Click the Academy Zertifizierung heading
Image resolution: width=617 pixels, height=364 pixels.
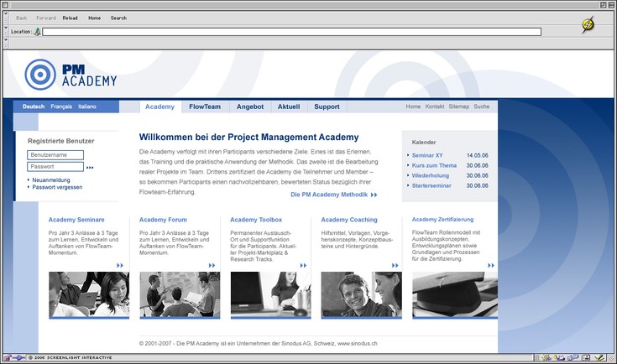coord(442,220)
